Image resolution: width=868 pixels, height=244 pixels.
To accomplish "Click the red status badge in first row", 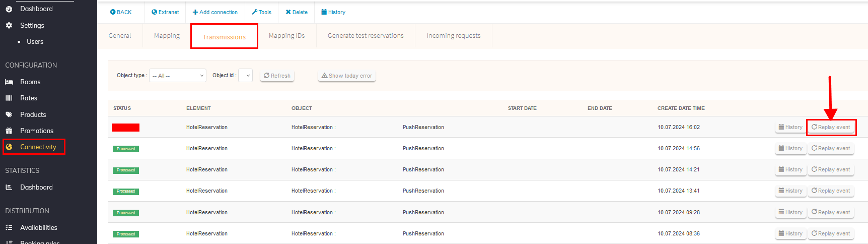I will pyautogui.click(x=126, y=128).
